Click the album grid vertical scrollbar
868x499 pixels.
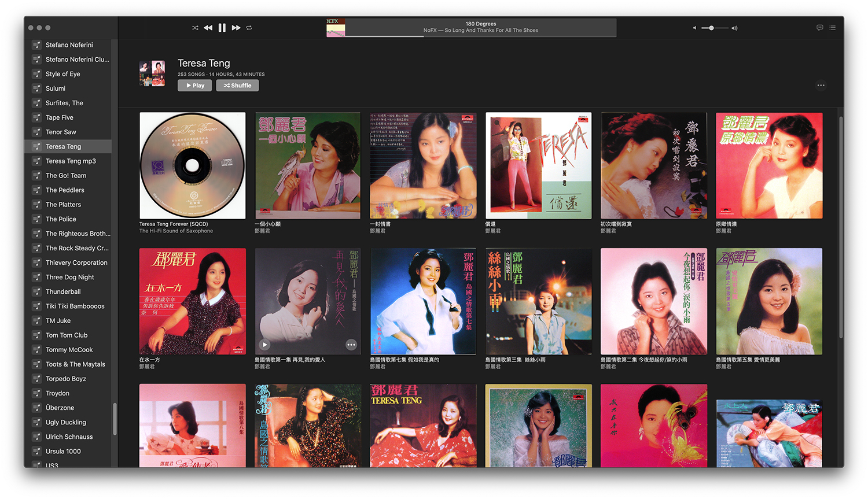841,227
